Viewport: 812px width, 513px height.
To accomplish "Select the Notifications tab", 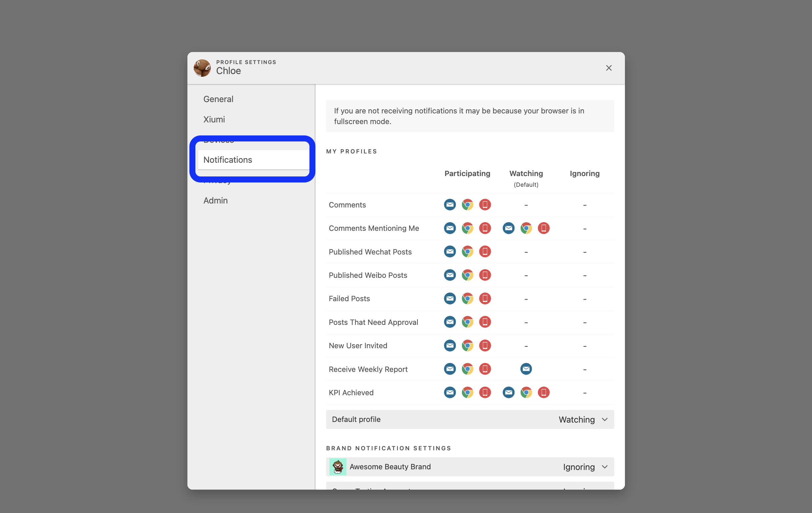I will pos(253,160).
